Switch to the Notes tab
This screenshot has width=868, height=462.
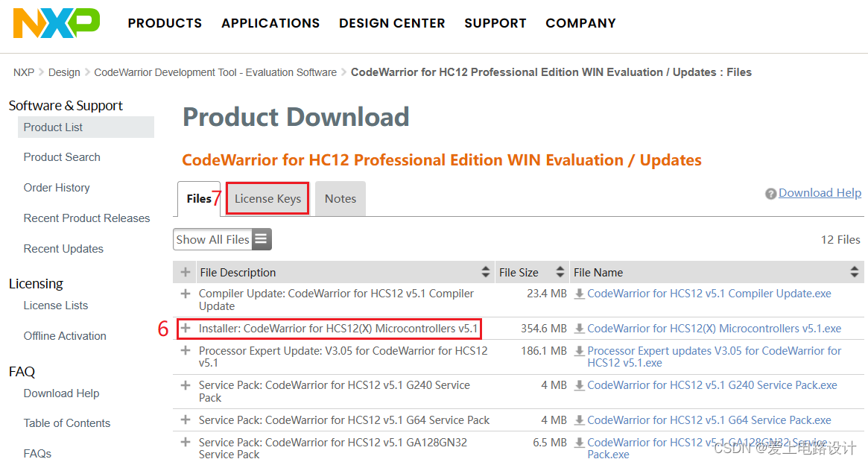340,199
